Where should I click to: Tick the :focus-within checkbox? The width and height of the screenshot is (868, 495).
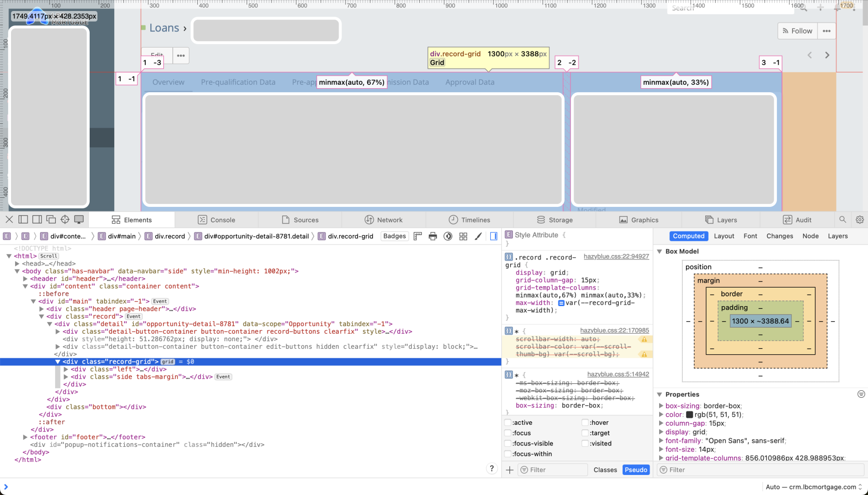(508, 454)
